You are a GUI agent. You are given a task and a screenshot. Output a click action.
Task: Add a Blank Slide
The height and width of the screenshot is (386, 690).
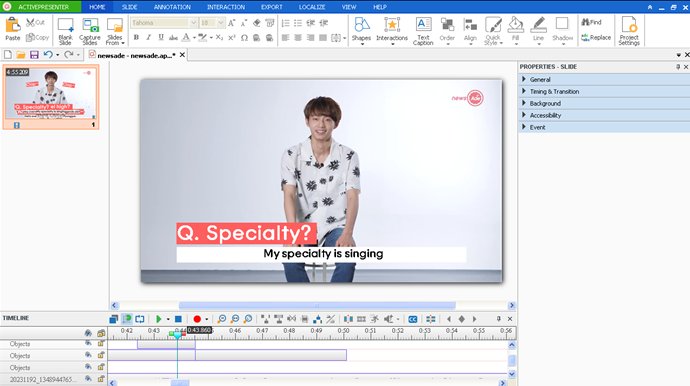[x=65, y=30]
